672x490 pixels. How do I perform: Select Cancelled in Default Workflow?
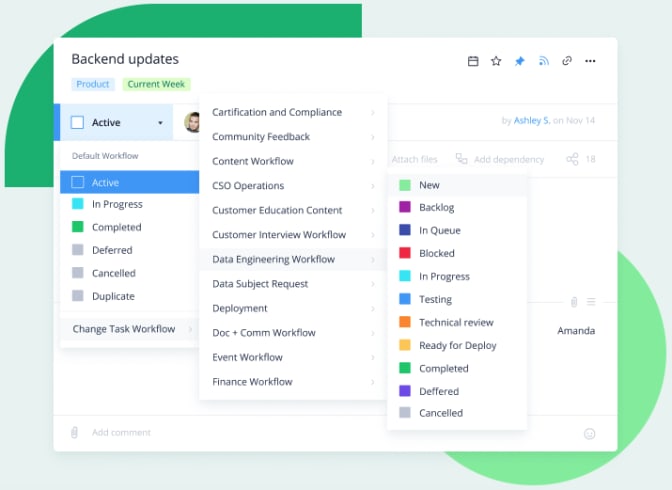point(129,273)
